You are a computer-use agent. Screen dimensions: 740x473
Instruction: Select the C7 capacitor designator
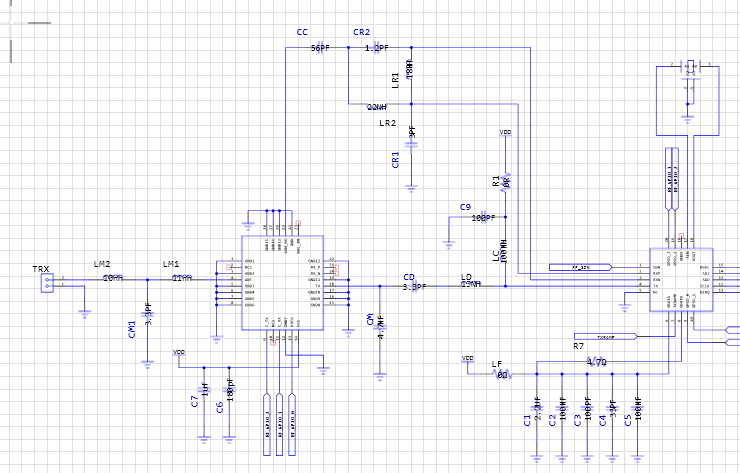[194, 402]
